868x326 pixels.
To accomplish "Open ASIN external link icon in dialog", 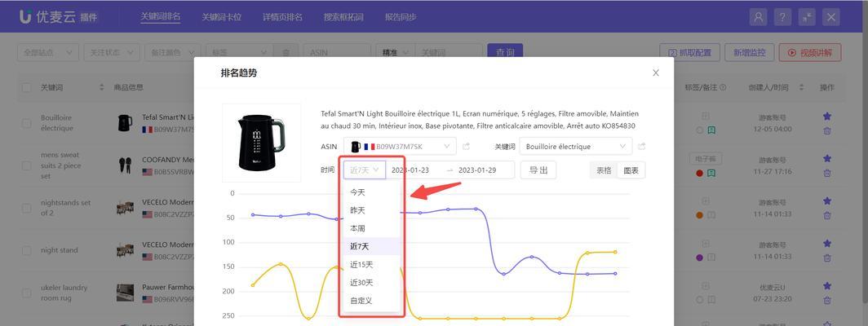I will tap(466, 147).
